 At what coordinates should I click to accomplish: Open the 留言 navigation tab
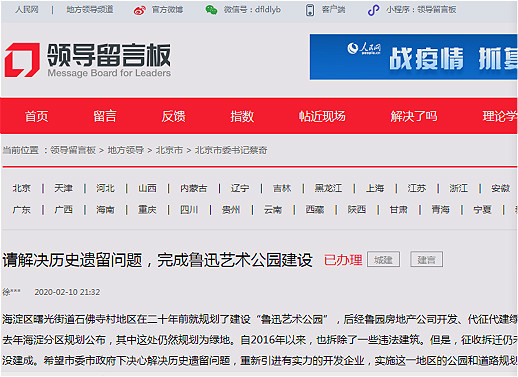click(105, 116)
